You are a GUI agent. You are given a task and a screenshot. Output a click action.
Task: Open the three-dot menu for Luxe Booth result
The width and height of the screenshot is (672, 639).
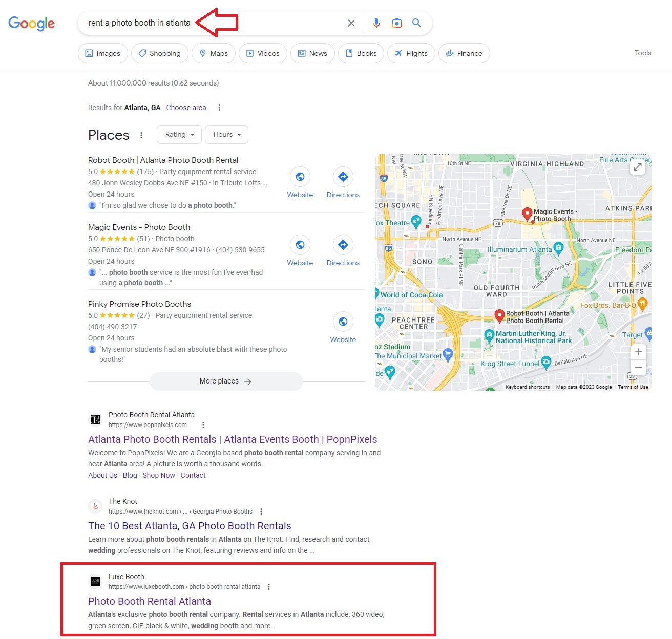(269, 587)
